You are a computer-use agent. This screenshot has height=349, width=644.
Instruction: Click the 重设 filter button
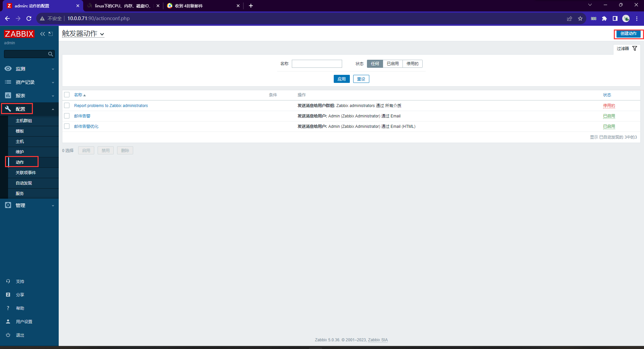coord(361,79)
